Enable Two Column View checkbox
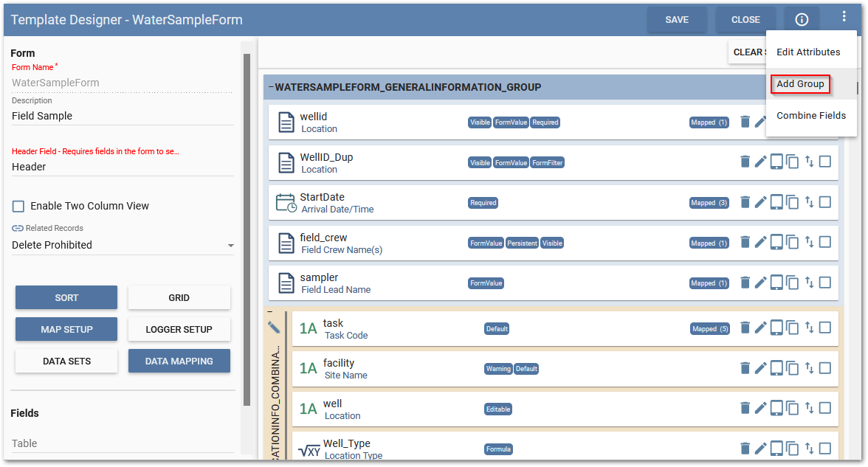 (x=18, y=207)
